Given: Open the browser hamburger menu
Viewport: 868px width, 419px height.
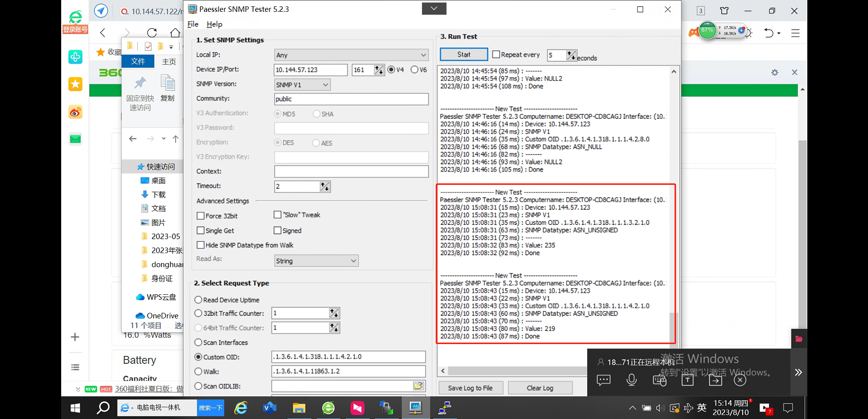Looking at the screenshot, I should point(795,33).
